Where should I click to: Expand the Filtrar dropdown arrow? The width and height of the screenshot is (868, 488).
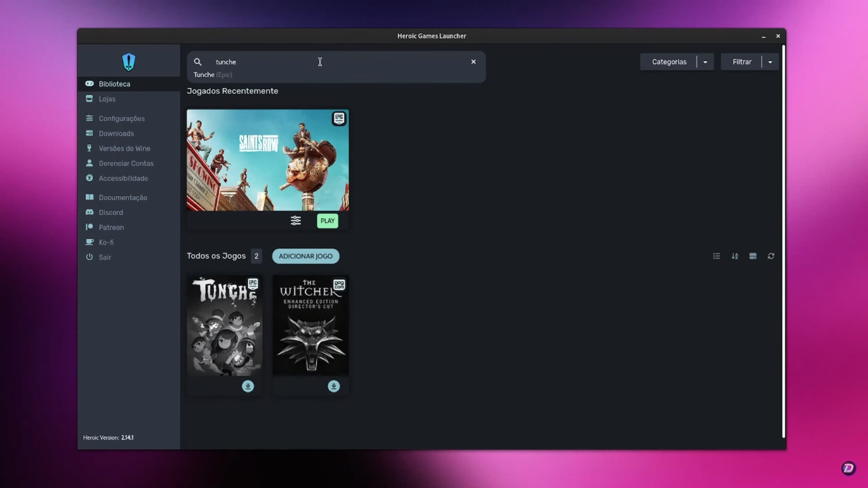coord(770,62)
